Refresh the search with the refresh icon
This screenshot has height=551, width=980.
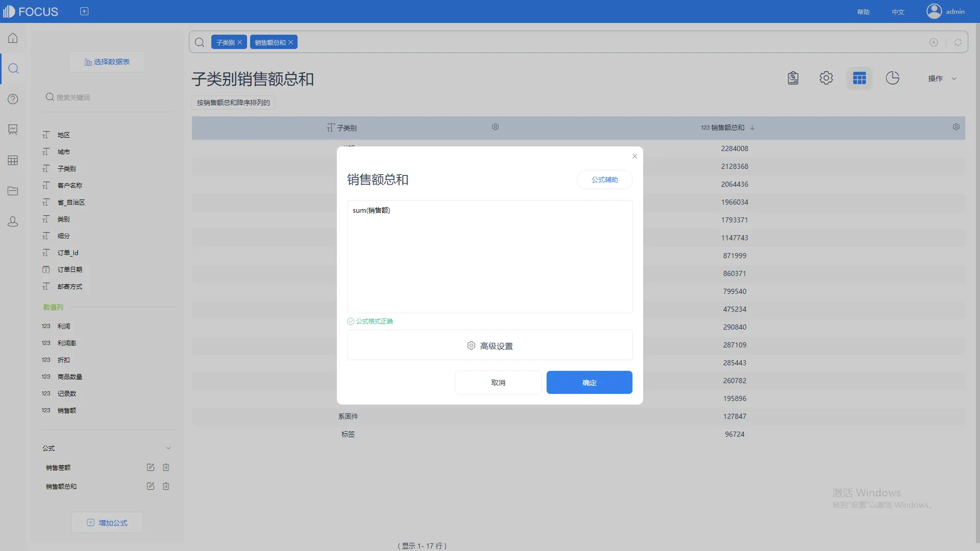958,42
